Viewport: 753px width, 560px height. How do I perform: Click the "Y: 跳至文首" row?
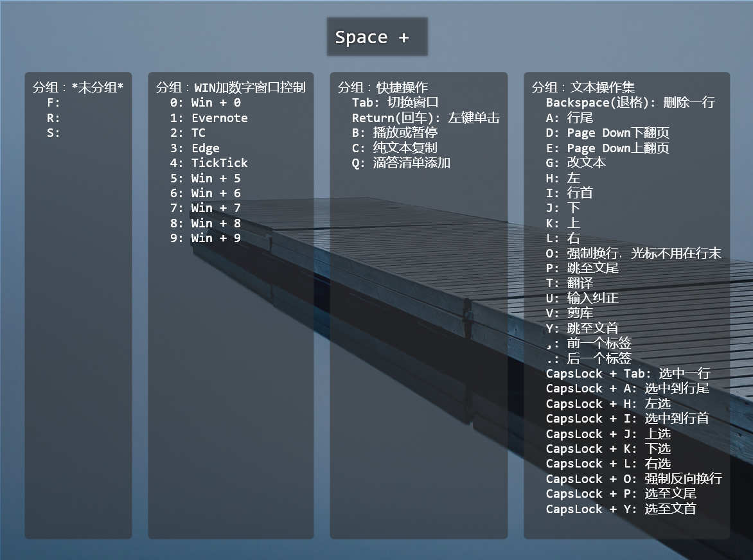pyautogui.click(x=583, y=329)
